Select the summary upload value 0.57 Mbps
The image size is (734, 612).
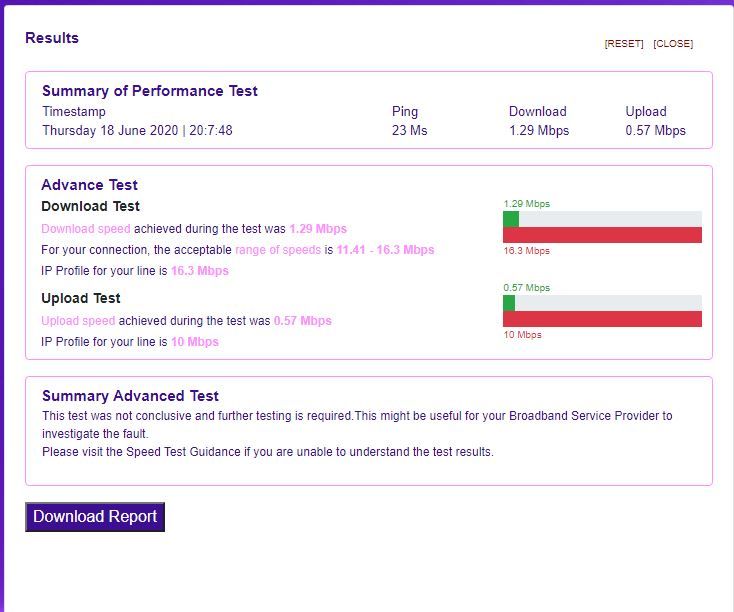pyautogui.click(x=655, y=131)
